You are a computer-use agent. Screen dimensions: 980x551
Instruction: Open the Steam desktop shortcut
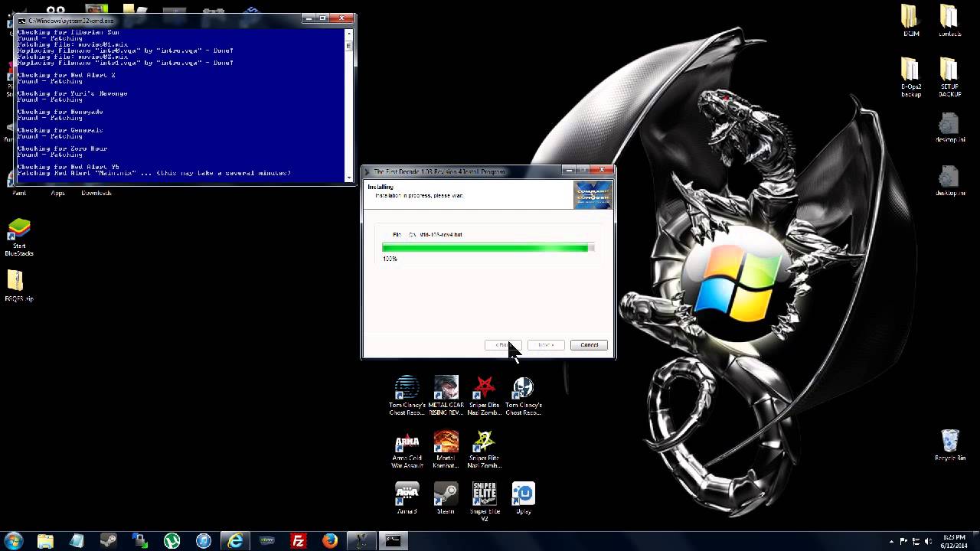(446, 498)
